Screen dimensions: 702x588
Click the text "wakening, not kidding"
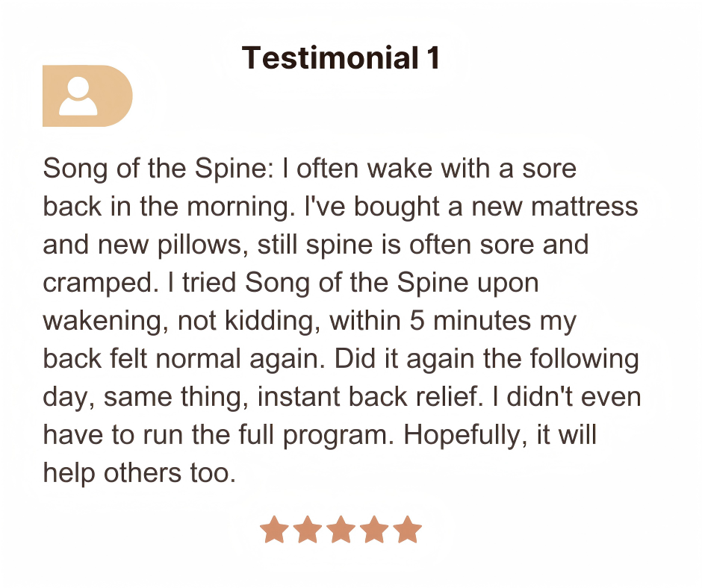pos(181,322)
